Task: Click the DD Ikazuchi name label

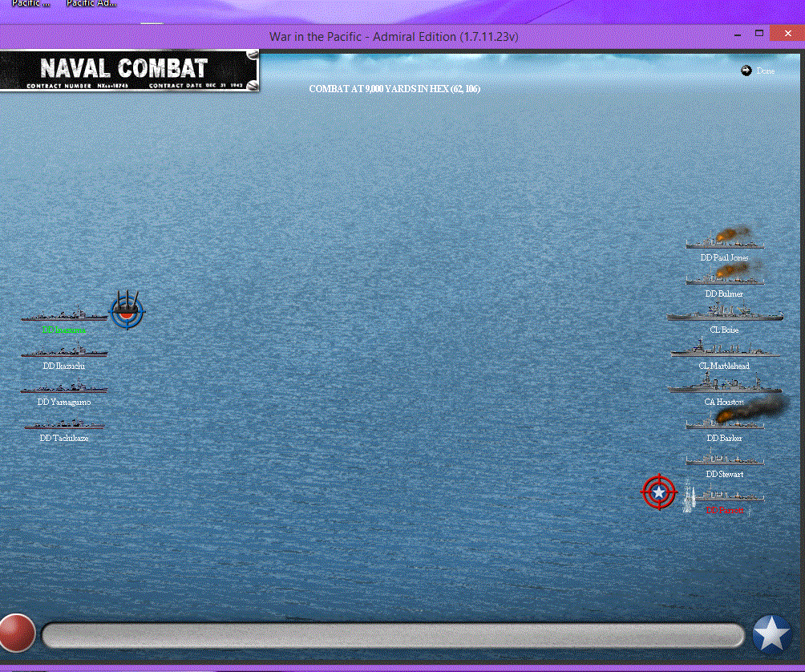Action: [x=64, y=366]
